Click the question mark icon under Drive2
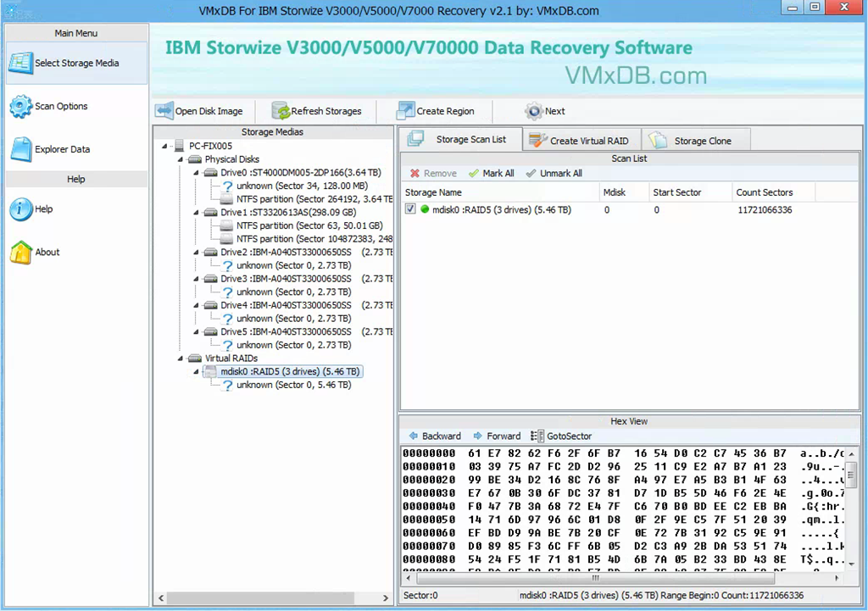This screenshot has height=611, width=868. click(227, 265)
